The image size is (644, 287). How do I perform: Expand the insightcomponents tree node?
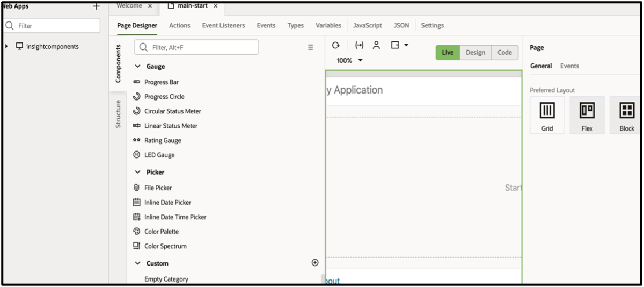[6, 47]
